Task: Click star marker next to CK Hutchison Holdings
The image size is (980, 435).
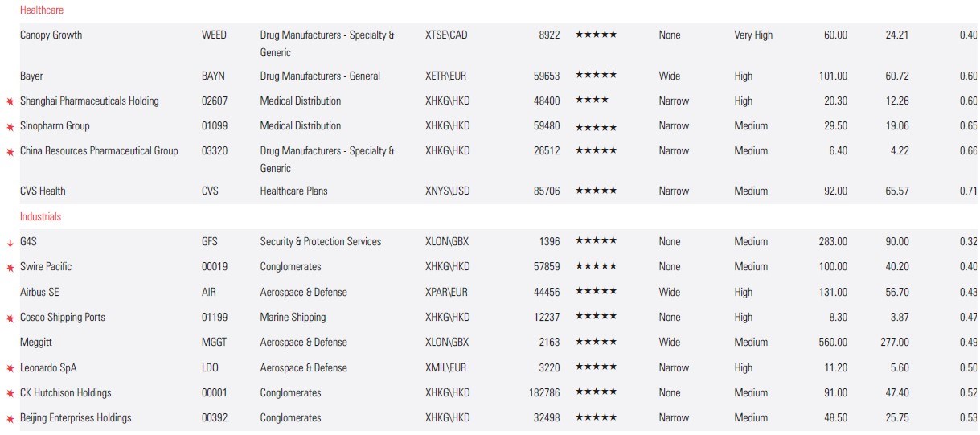Action: pyautogui.click(x=10, y=394)
